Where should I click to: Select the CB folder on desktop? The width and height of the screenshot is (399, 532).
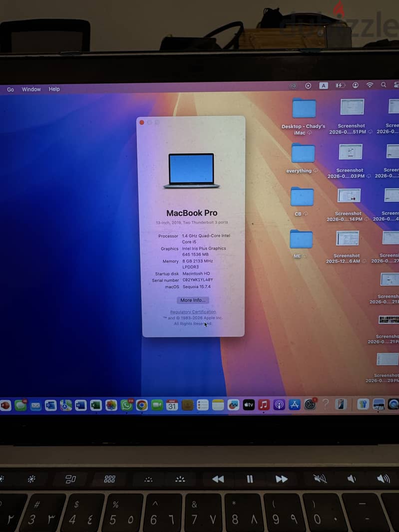[x=302, y=202]
